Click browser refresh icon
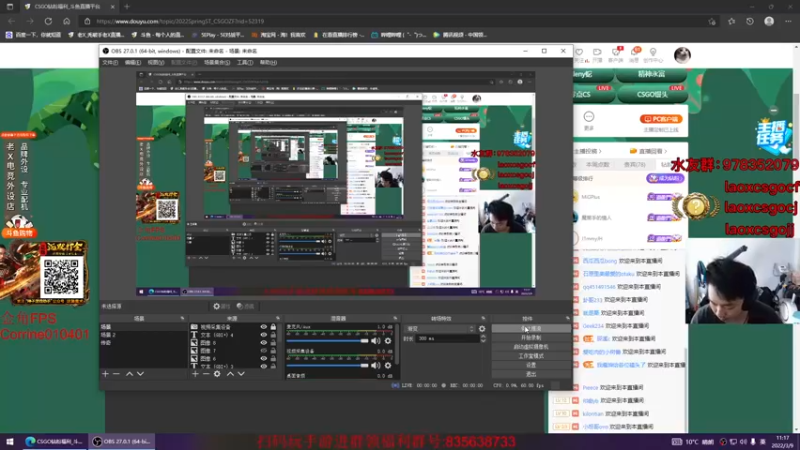Viewport: 800px width, 450px height. point(48,21)
